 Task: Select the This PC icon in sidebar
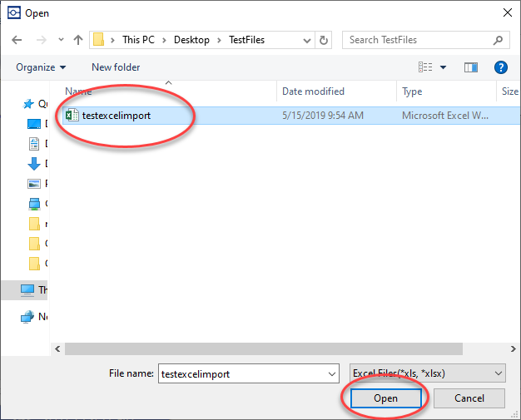[x=28, y=290]
